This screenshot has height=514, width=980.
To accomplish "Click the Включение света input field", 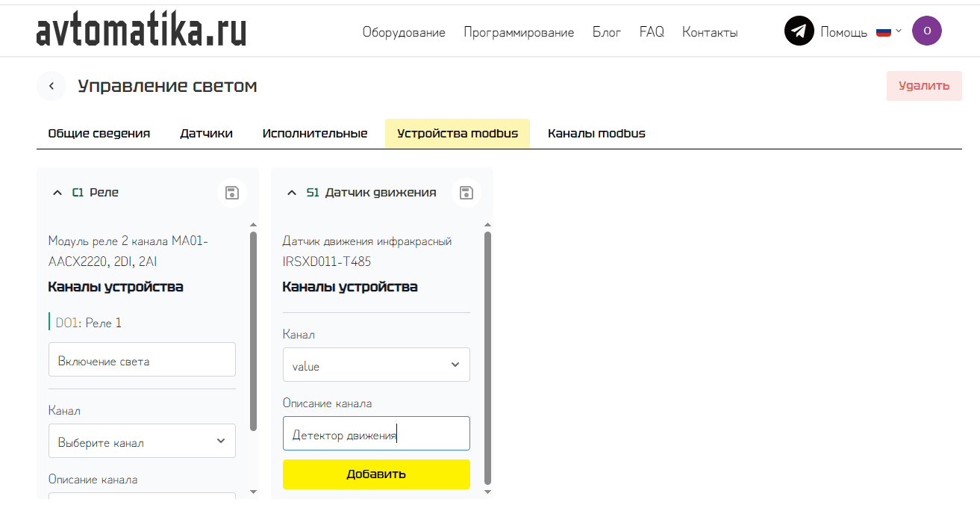I will 142,360.
